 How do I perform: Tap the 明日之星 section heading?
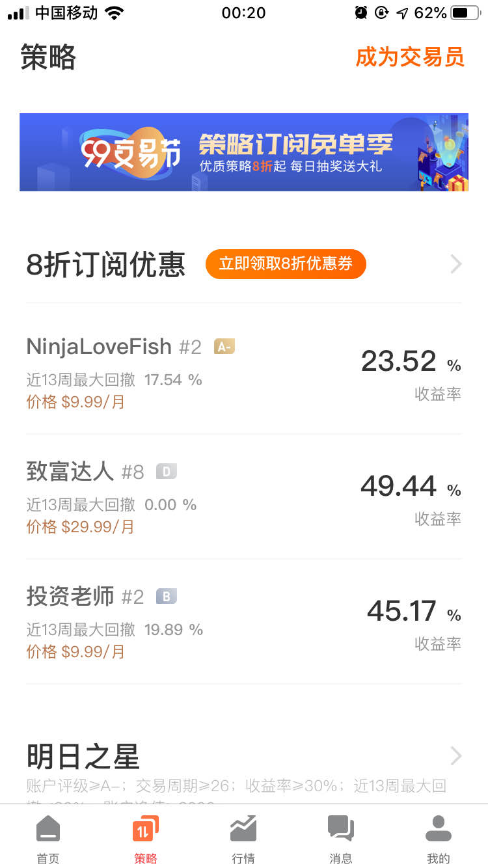click(x=83, y=757)
